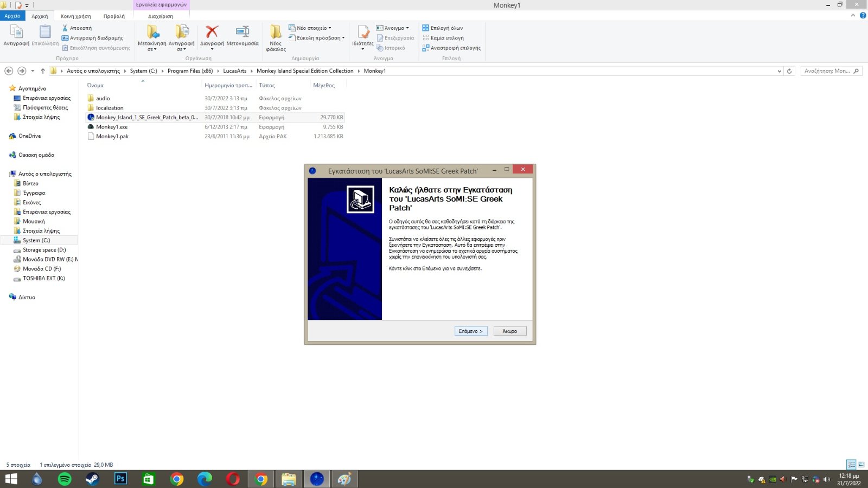Open Storage space (D:) in navigation pane
Screen dimensions: 868x488
[x=44, y=250]
